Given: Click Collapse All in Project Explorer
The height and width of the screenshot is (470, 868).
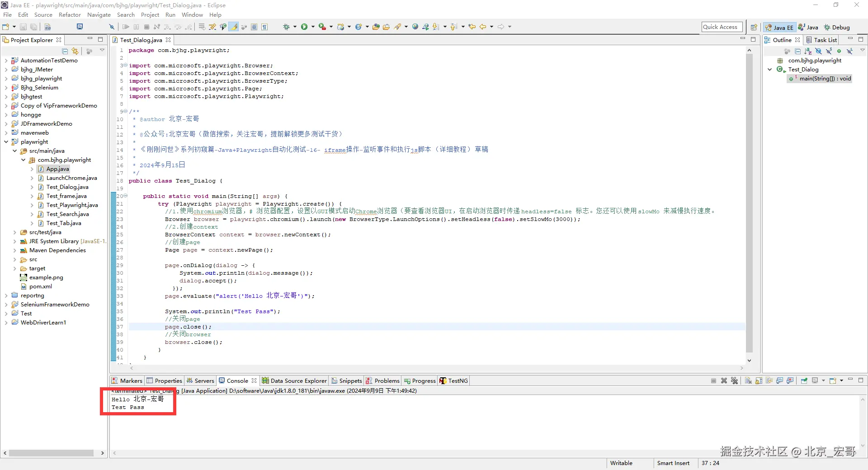Looking at the screenshot, I should coord(65,51).
